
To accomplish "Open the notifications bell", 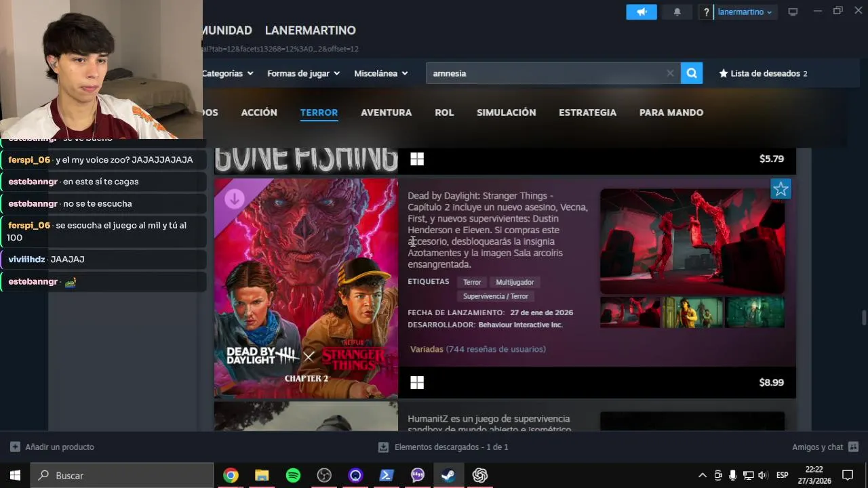I will [x=677, y=12].
